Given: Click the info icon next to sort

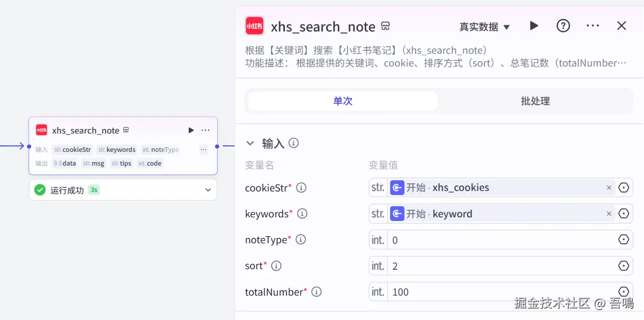Looking at the screenshot, I should (276, 266).
